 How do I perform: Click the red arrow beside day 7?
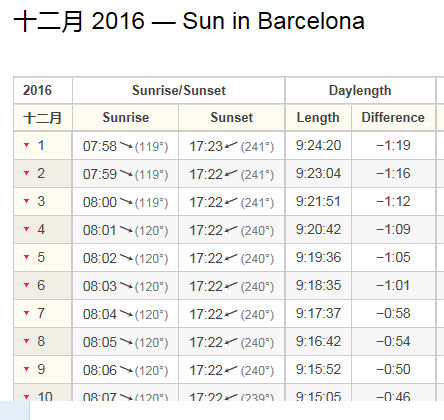click(27, 313)
